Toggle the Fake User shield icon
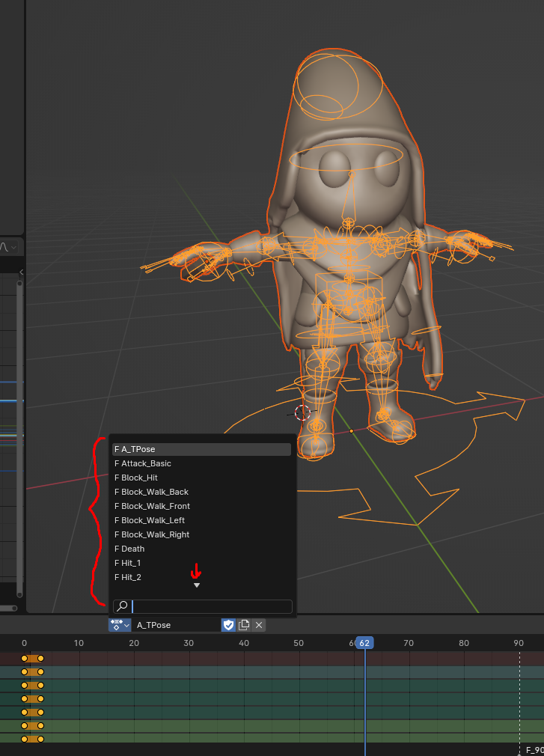 click(x=228, y=625)
